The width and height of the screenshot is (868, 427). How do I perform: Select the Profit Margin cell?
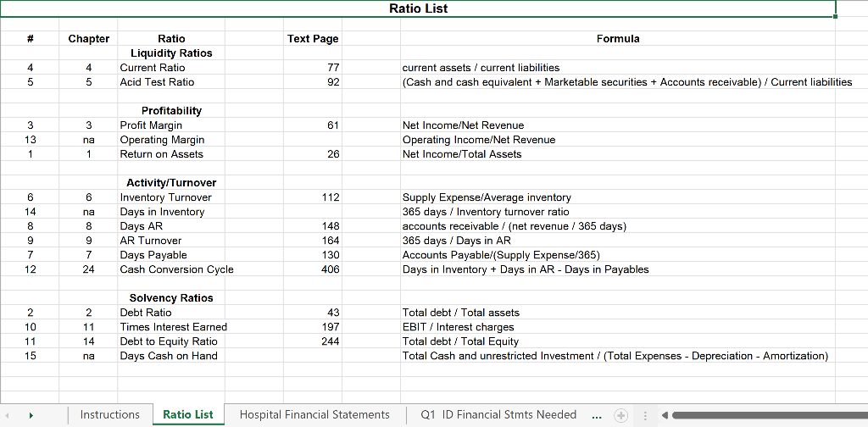171,125
